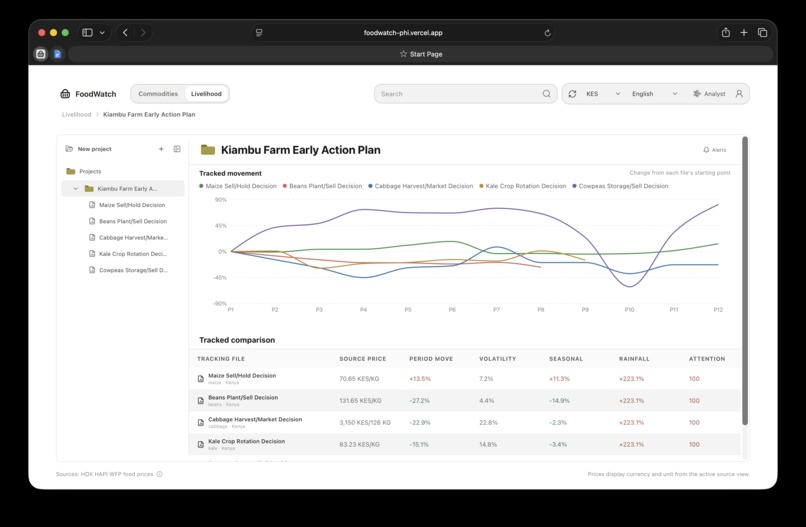
Task: Click the Safari sidebar toggle icon
Action: point(87,32)
